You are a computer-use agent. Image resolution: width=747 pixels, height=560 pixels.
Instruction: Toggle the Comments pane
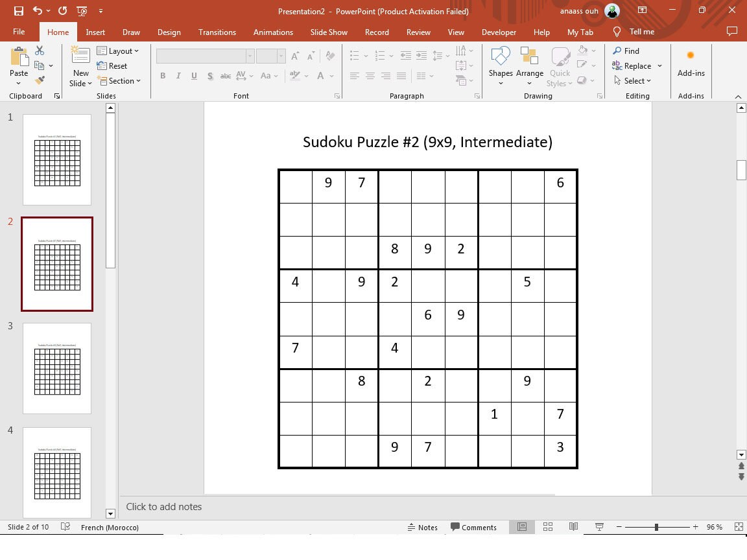474,527
